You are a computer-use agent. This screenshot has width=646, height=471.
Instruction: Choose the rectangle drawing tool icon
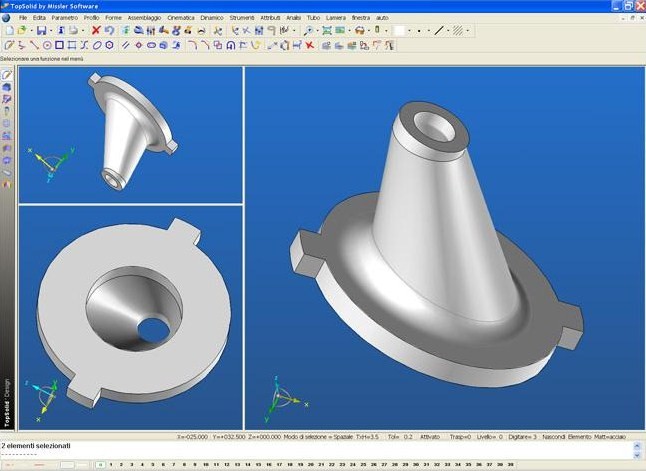click(x=59, y=45)
